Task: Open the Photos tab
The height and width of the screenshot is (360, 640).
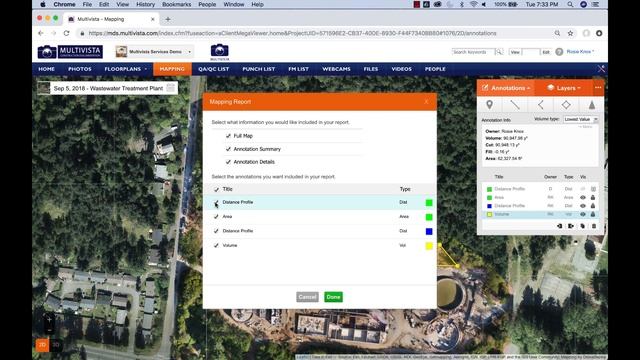Action: click(80, 69)
